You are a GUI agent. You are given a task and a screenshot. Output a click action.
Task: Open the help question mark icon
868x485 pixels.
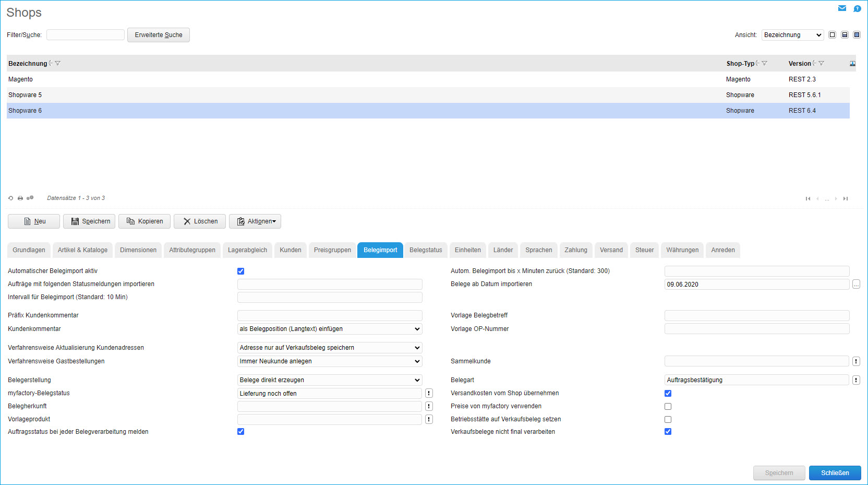point(857,8)
